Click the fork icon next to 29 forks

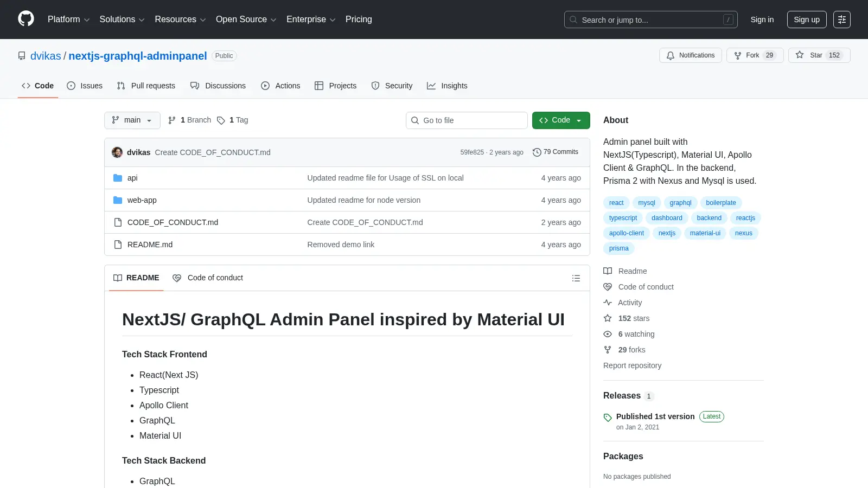pyautogui.click(x=608, y=350)
